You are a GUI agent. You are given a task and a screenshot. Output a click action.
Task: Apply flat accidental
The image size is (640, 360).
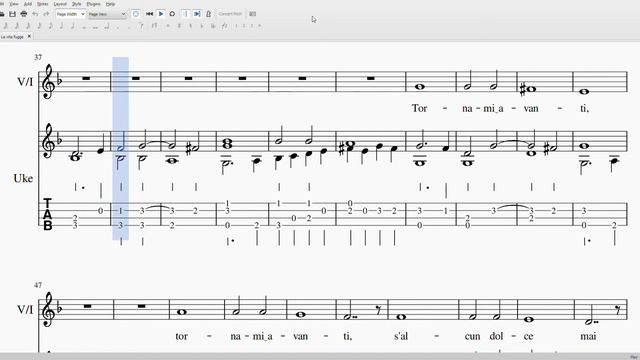pos(202,26)
